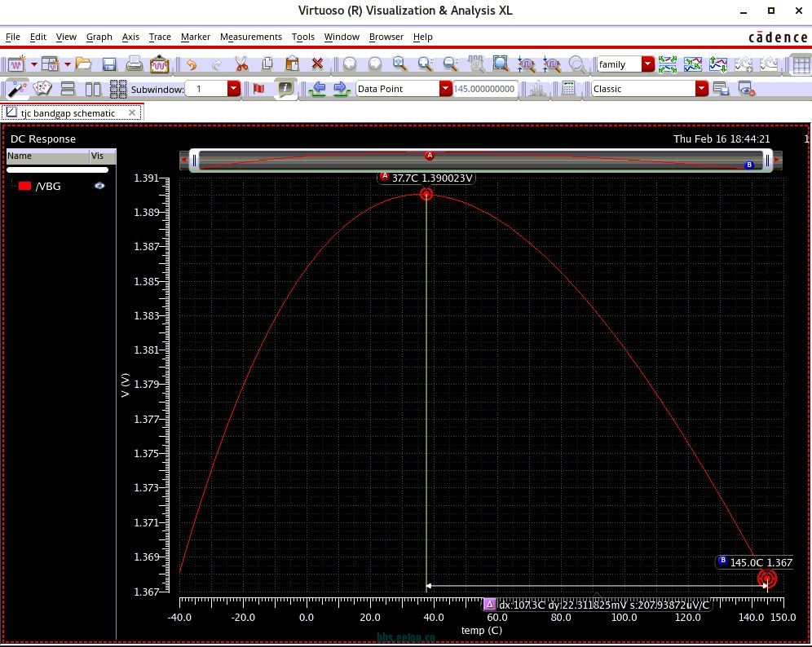Save the graph with the floppy disk icon
The height and width of the screenshot is (647, 812).
point(109,64)
